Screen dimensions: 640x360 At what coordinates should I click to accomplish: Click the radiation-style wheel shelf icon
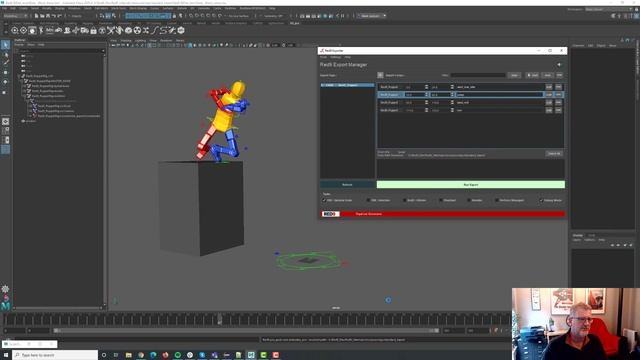point(137,31)
